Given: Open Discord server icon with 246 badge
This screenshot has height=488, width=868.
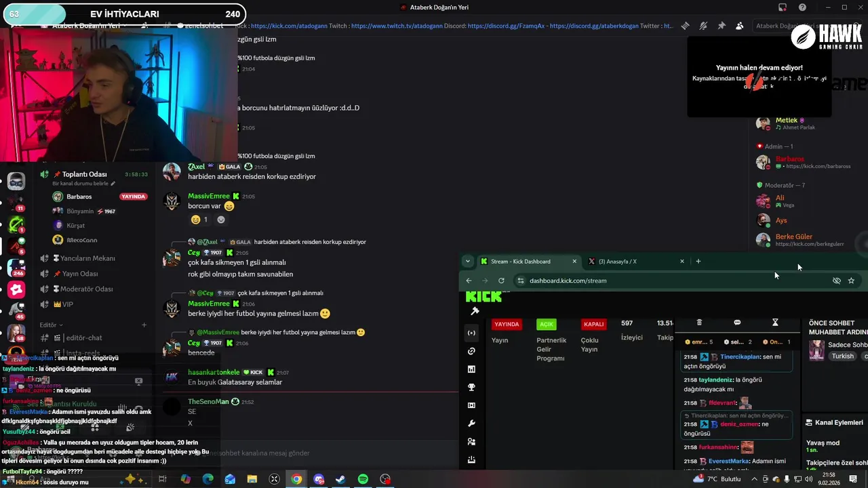Looking at the screenshot, I should point(16,267).
